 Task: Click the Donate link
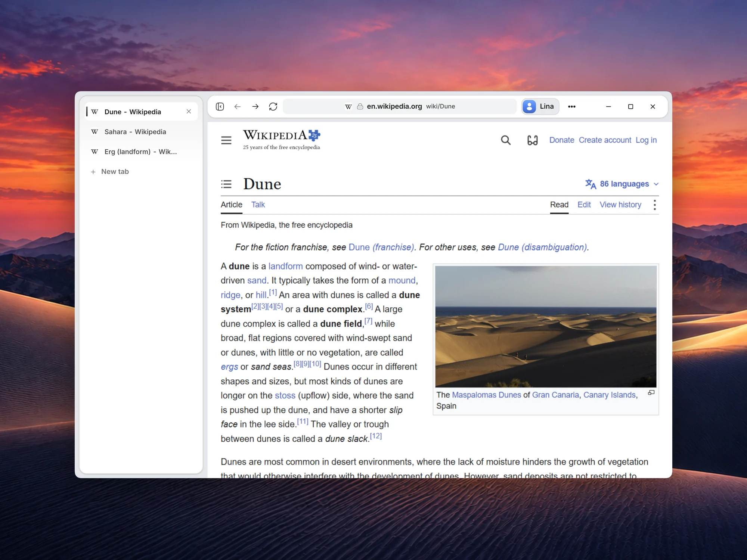coord(561,140)
